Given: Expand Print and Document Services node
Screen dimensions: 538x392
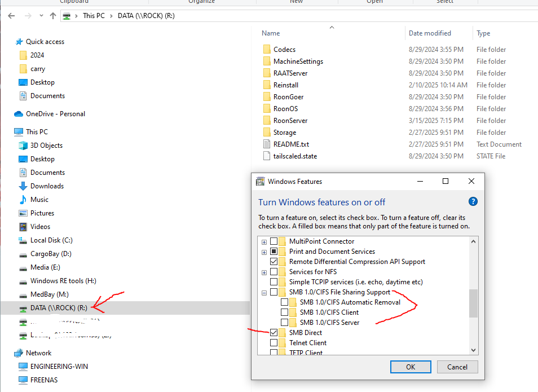Looking at the screenshot, I should click(264, 252).
